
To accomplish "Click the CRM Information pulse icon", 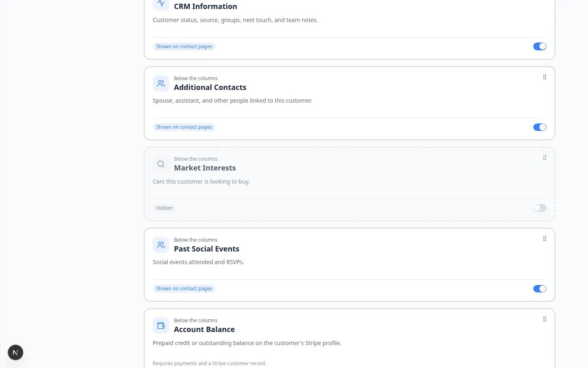I will tap(161, 4).
